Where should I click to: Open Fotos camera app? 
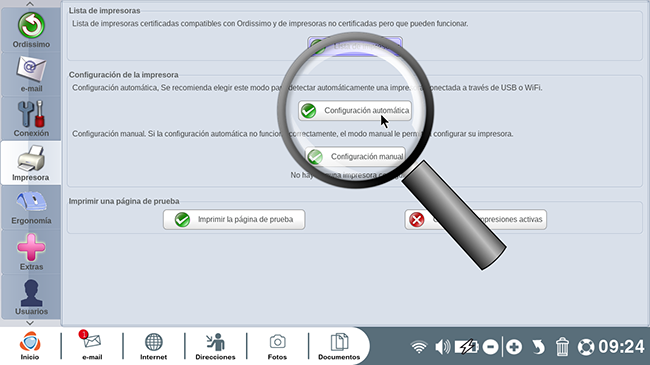click(x=277, y=346)
